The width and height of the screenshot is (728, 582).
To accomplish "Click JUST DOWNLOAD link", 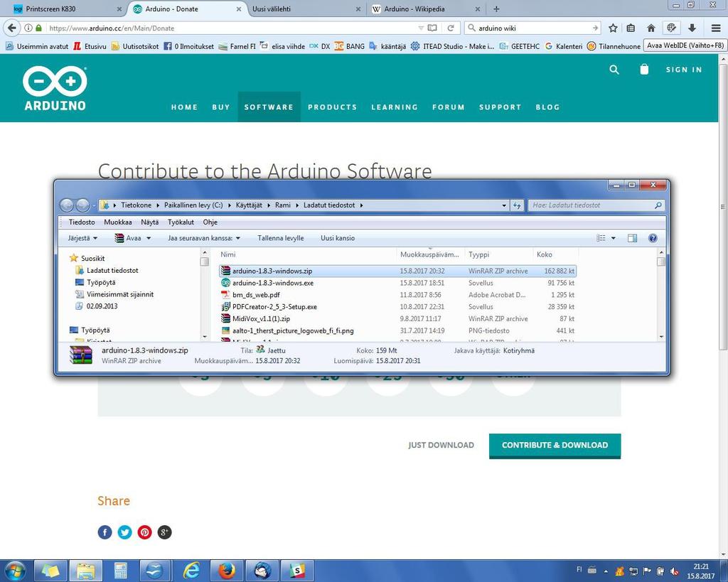I will [441, 445].
